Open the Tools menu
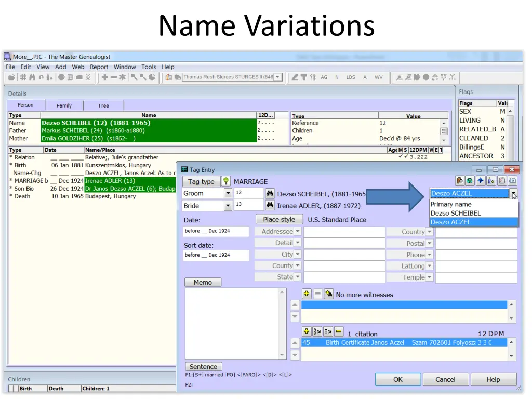The height and width of the screenshot is (399, 532). point(149,67)
